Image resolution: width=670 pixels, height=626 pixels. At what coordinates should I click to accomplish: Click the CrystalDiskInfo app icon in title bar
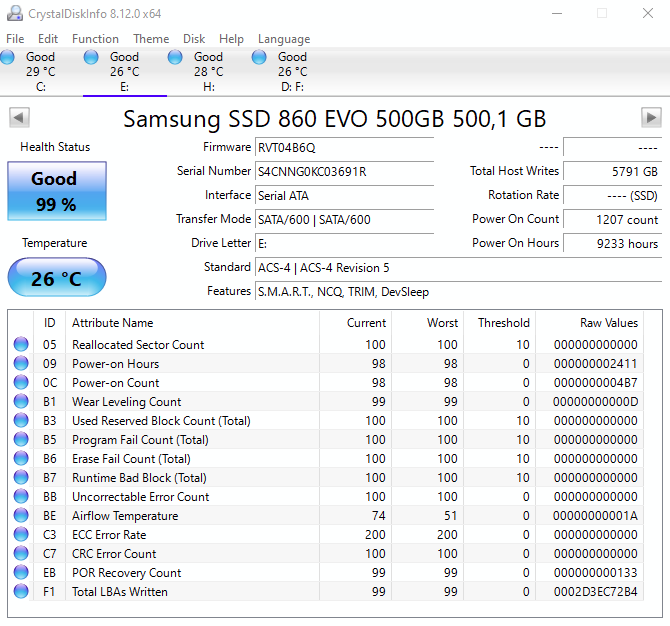coord(15,14)
